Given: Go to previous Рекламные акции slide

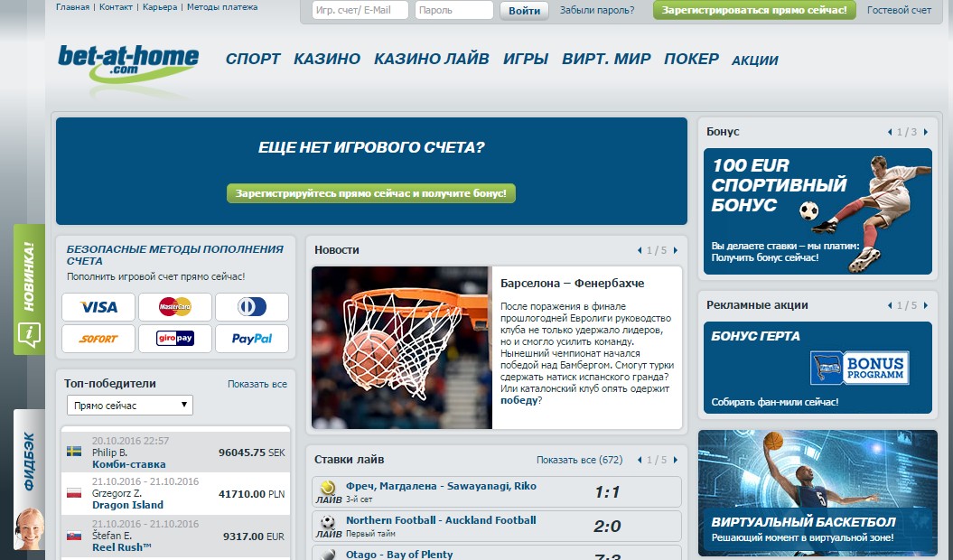Looking at the screenshot, I should click(x=890, y=305).
